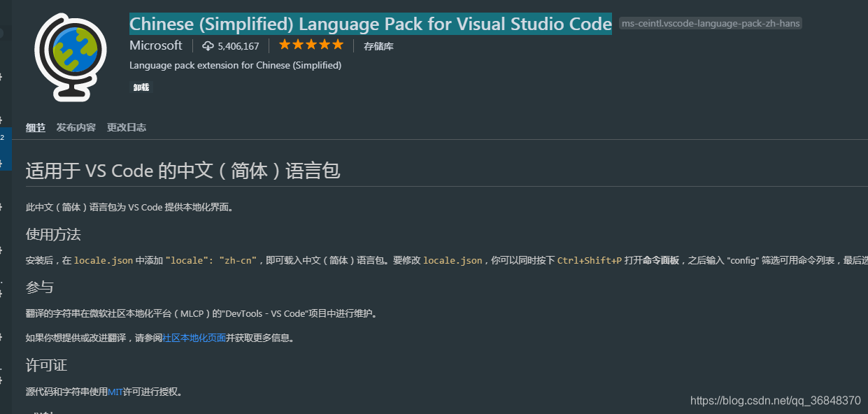Click the Ctrl+Shift+P shortcut text
This screenshot has width=868, height=414.
point(590,260)
